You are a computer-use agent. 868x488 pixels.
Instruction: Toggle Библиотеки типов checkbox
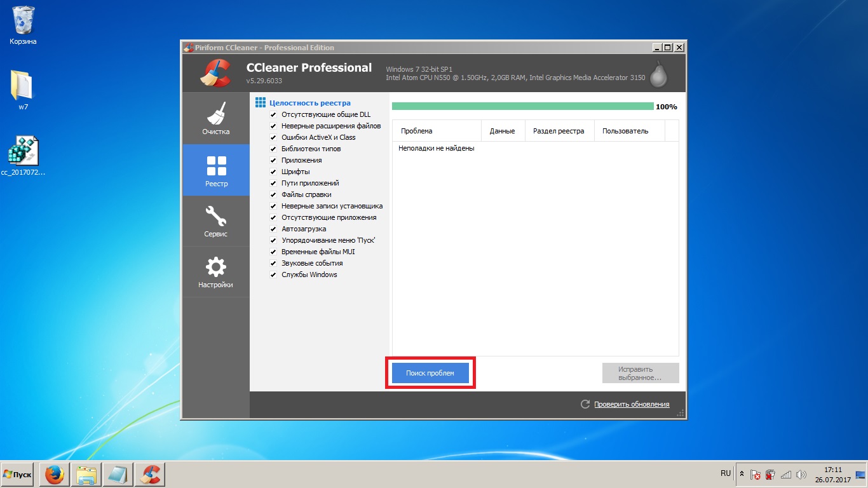273,149
